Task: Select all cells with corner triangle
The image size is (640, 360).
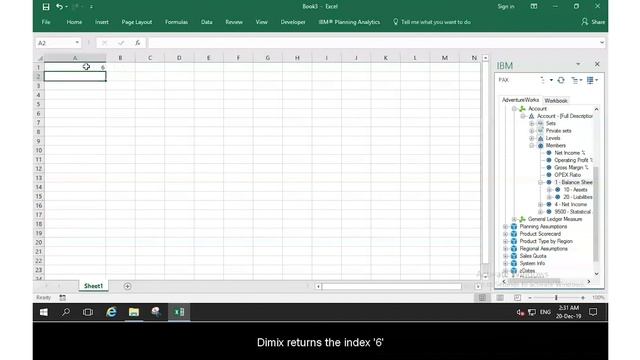Action: coord(39,58)
